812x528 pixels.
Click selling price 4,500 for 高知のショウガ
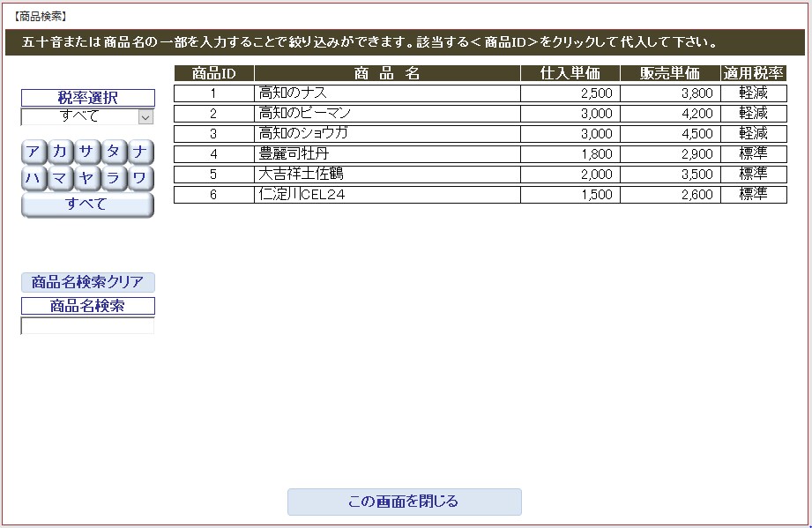point(670,134)
